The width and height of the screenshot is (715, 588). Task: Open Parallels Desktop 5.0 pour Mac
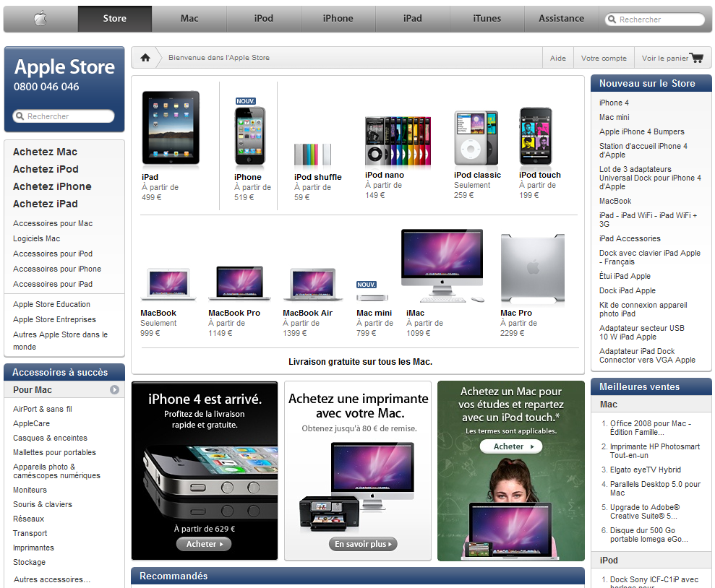pyautogui.click(x=655, y=488)
